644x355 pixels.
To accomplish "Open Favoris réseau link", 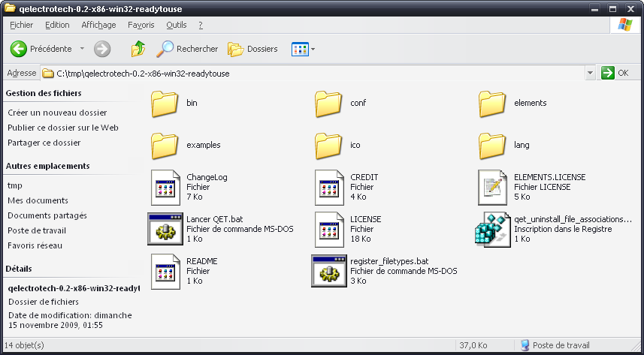I will point(35,246).
